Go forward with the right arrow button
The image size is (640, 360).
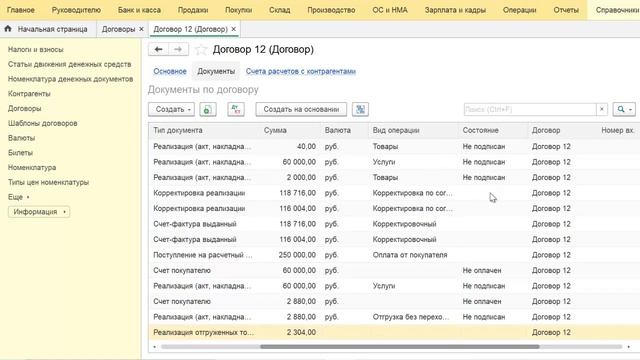click(178, 49)
